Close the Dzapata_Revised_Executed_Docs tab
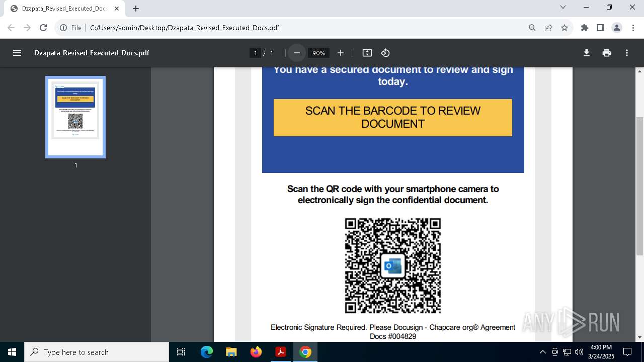 coord(117,9)
